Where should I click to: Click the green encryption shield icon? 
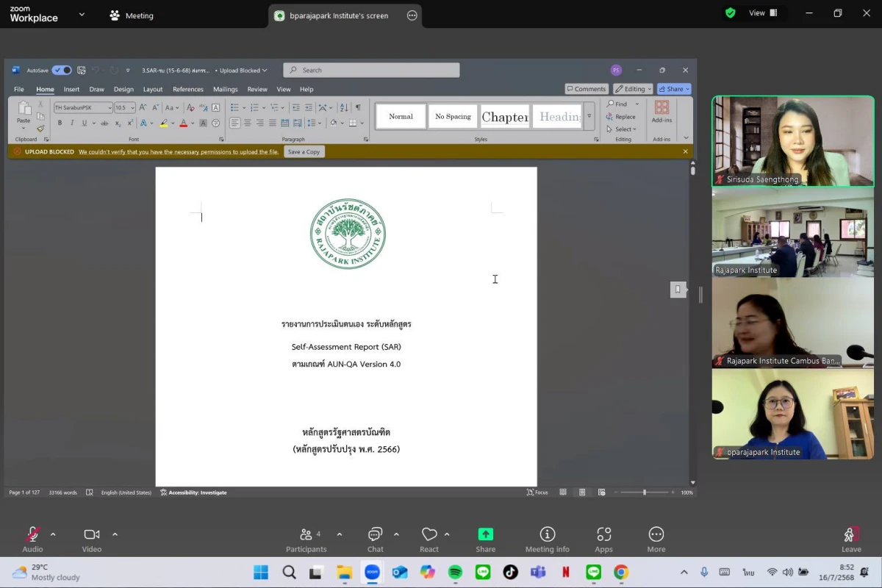click(x=730, y=13)
